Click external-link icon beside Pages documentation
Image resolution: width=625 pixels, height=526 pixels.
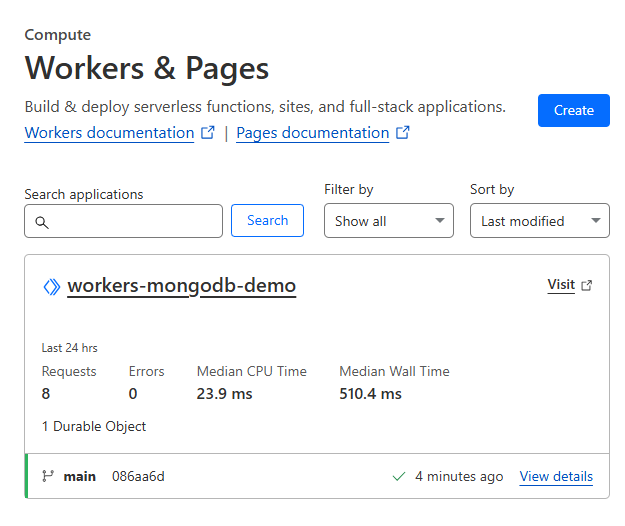coord(403,132)
